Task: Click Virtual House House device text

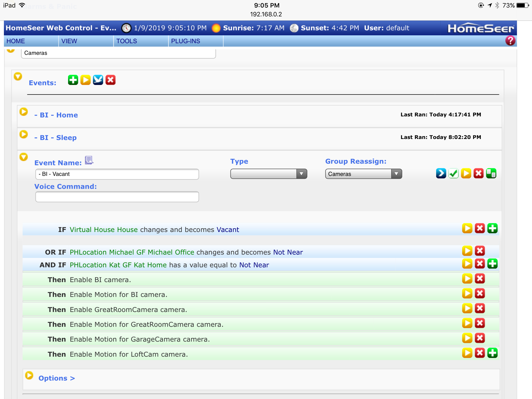Action: click(x=104, y=230)
